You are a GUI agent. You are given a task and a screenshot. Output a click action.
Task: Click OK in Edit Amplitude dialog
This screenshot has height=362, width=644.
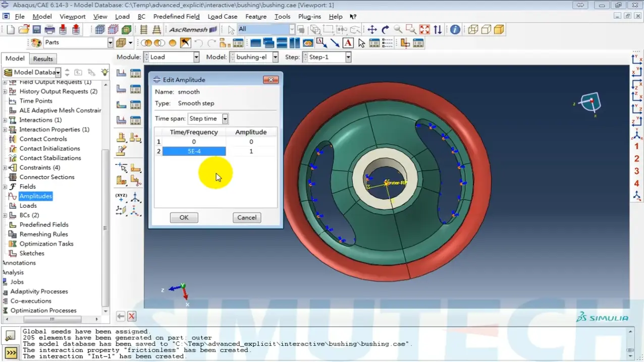[x=184, y=217]
